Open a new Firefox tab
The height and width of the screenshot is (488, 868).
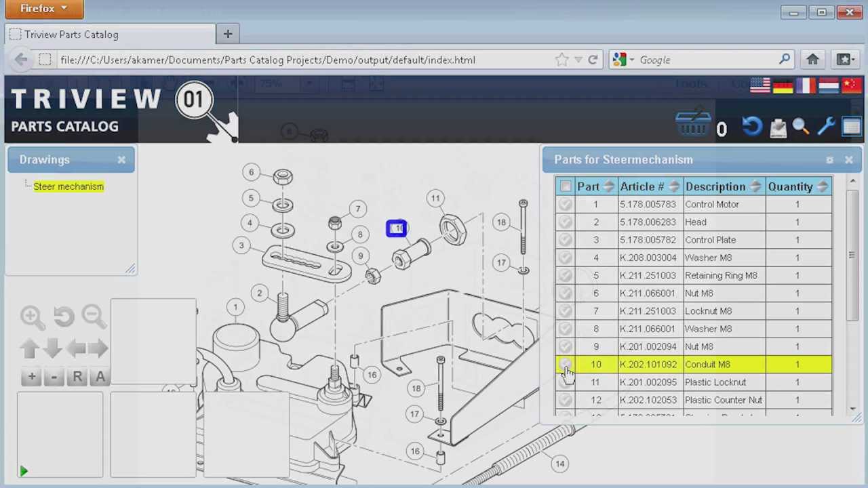pos(228,34)
